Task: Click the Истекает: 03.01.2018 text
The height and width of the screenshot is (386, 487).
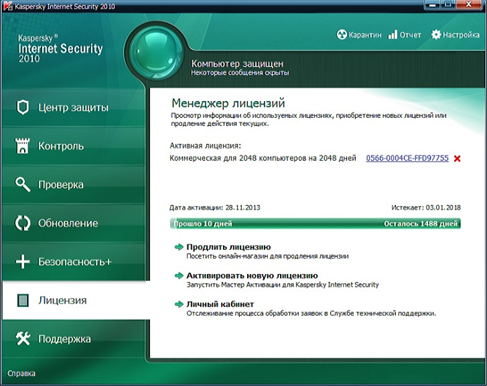Action: pyautogui.click(x=426, y=207)
